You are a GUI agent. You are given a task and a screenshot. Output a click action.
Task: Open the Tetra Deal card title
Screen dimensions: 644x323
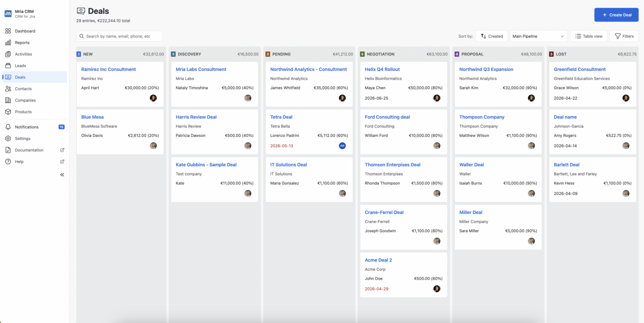(281, 117)
